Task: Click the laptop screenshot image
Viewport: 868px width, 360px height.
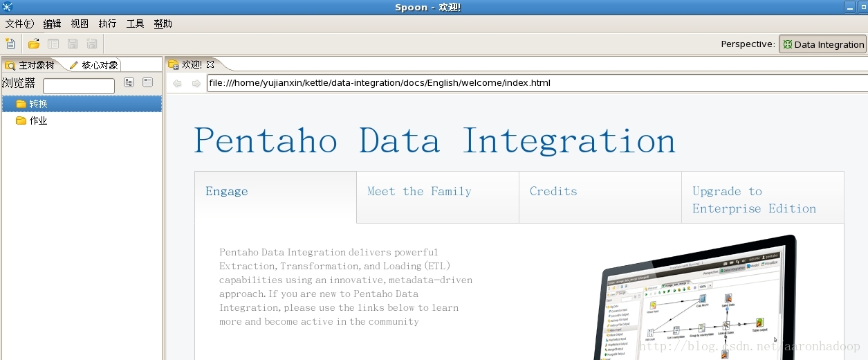Action: click(696, 299)
